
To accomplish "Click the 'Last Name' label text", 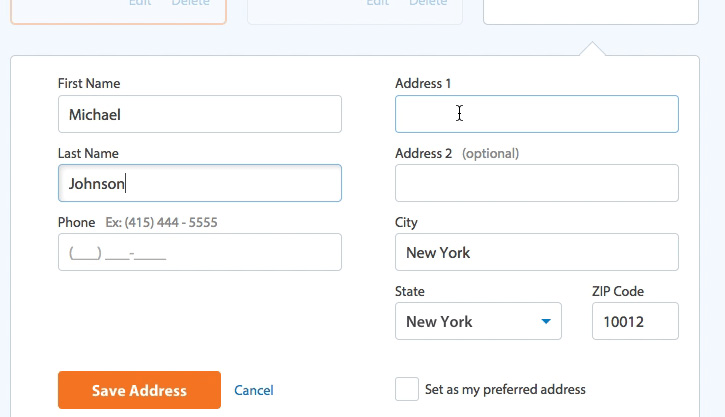I will 88,153.
